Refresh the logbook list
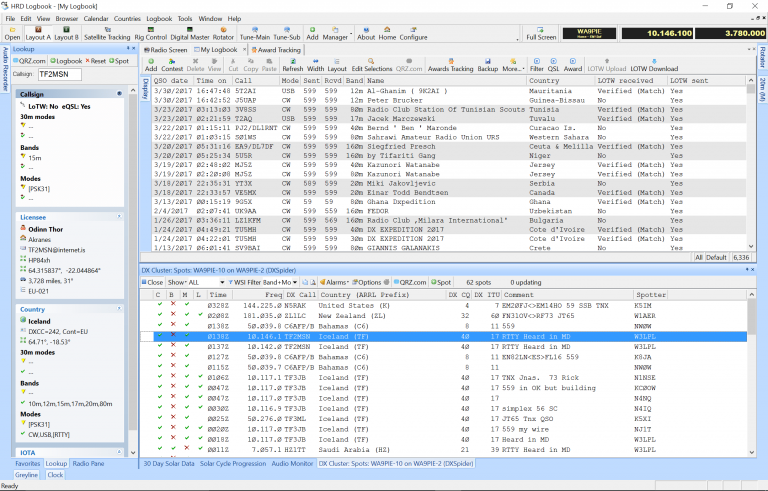Screen dimensions: 768x491 [x=292, y=65]
